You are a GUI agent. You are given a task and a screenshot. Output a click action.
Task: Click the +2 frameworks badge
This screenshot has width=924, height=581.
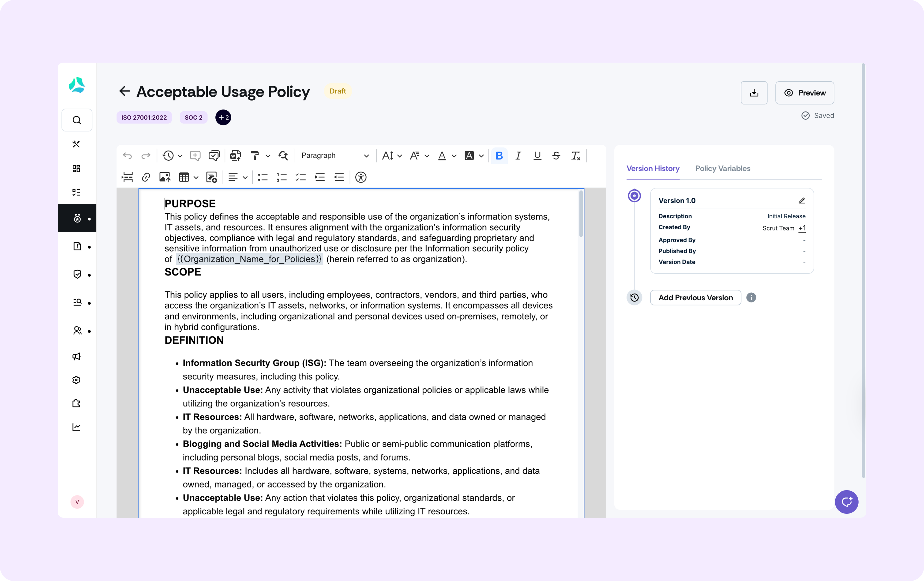223,117
